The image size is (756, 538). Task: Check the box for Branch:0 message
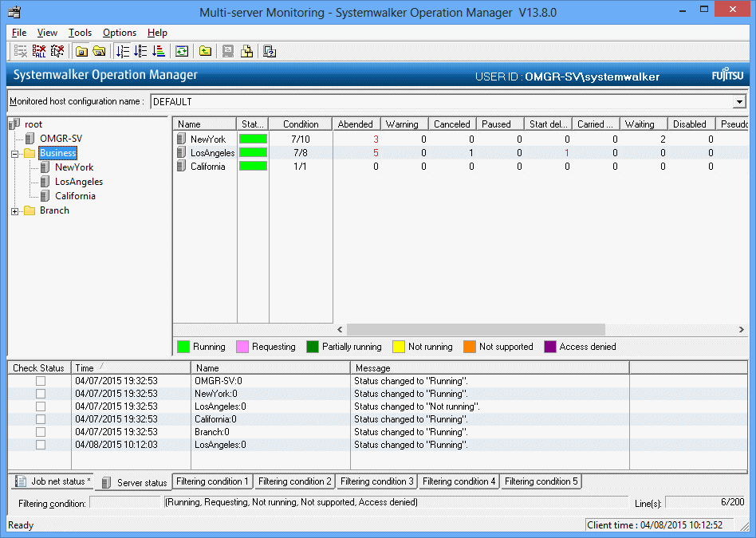(x=41, y=432)
